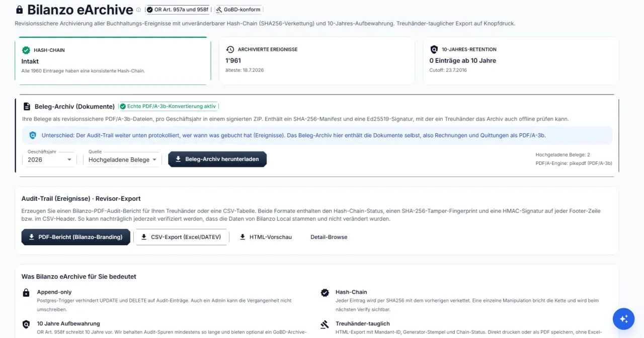Click the 'Audit-Trail (Ereignisse) · Revisor-Export' heading
644x338 pixels.
pos(81,199)
